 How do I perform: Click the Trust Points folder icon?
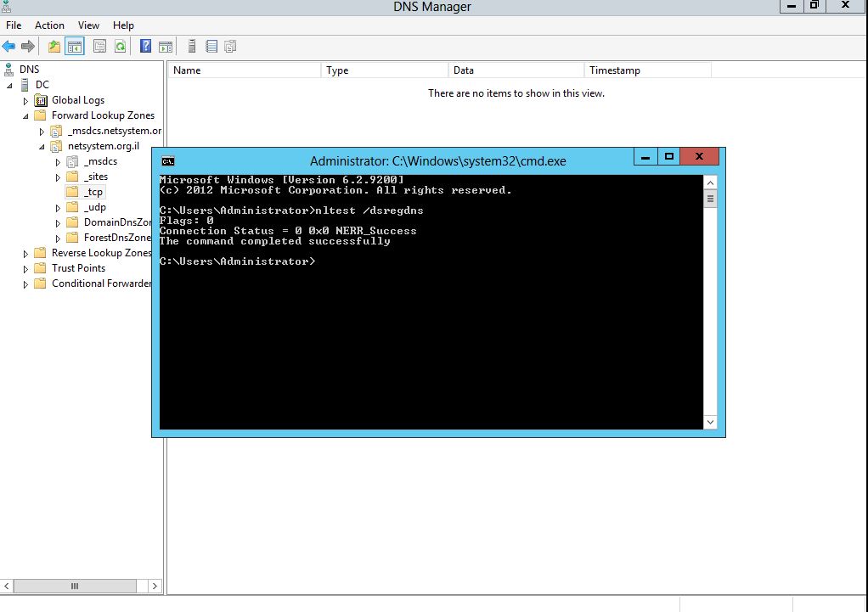(x=40, y=268)
